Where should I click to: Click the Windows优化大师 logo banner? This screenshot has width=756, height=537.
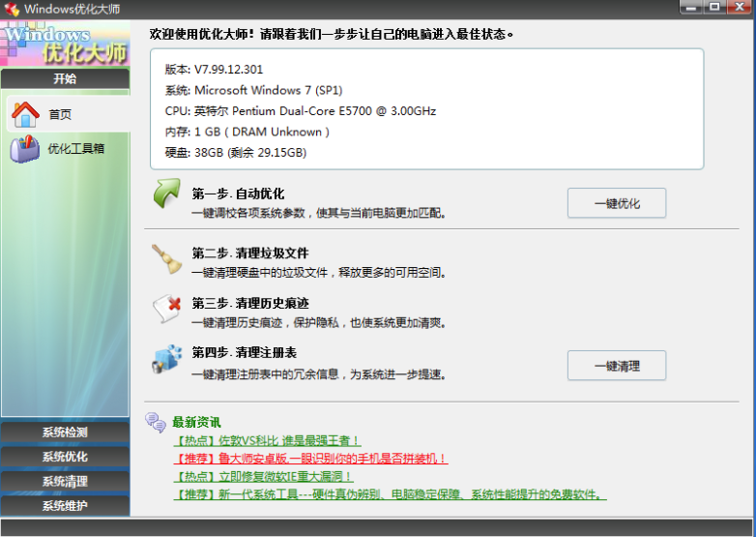coord(65,44)
